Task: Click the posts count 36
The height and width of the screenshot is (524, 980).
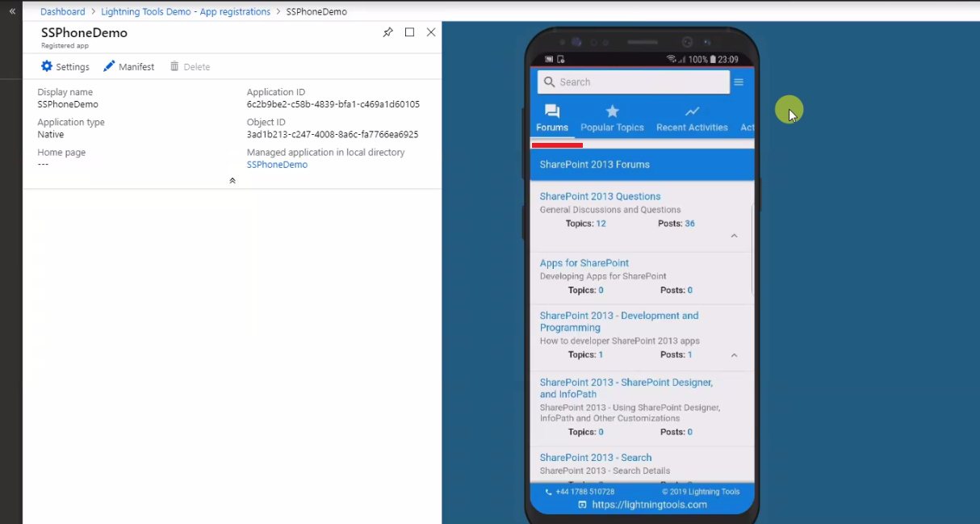Action: 689,224
